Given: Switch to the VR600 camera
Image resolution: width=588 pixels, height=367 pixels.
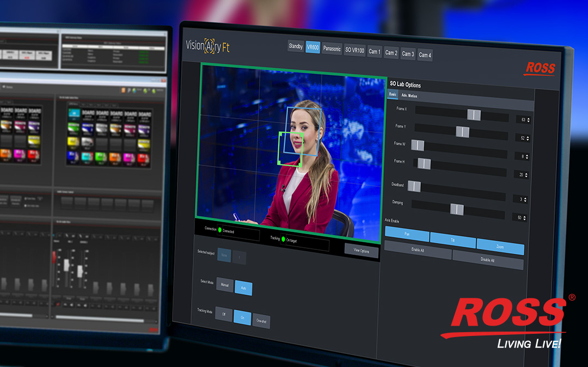Looking at the screenshot, I should tap(313, 47).
